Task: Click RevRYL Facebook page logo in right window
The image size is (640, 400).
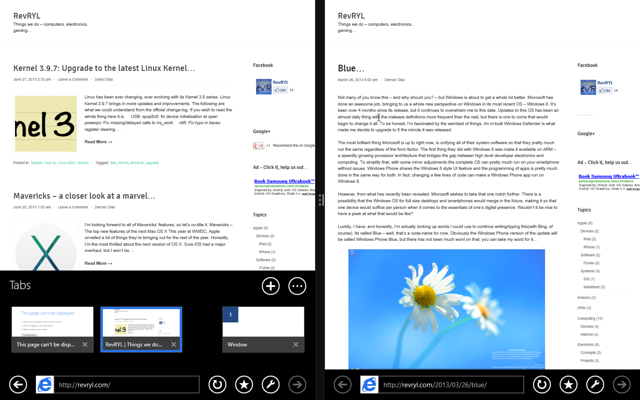Action: 588,87
